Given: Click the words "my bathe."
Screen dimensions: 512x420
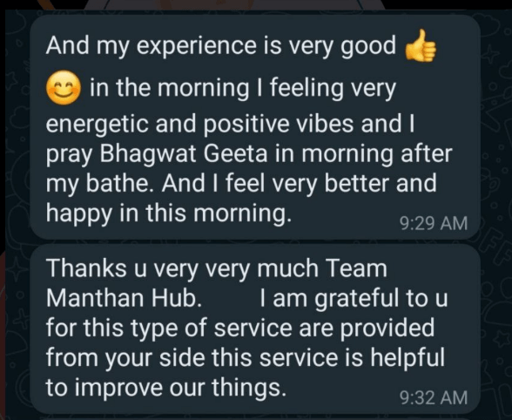Looking at the screenshot, I should pos(102,185).
